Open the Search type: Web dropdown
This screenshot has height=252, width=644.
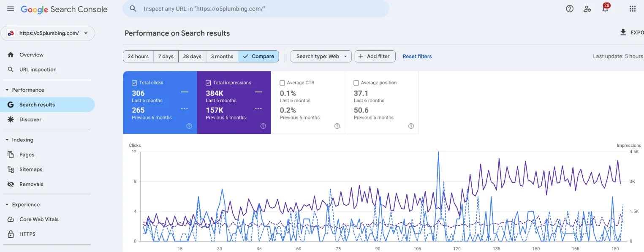[321, 56]
